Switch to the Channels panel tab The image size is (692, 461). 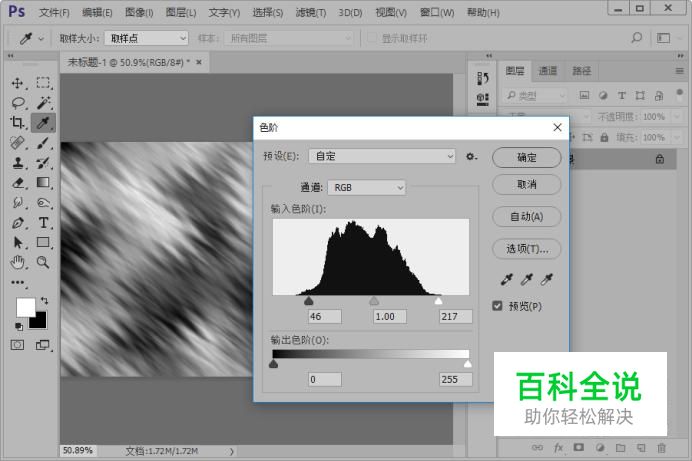pos(548,71)
